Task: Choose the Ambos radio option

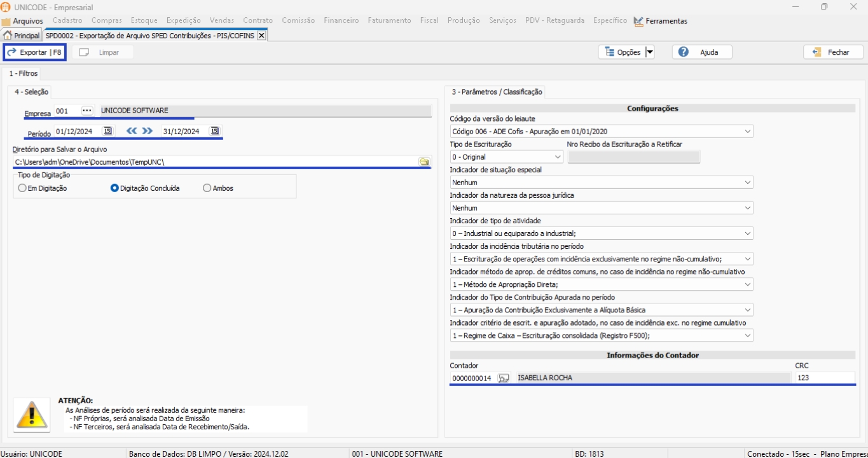Action: (x=207, y=188)
